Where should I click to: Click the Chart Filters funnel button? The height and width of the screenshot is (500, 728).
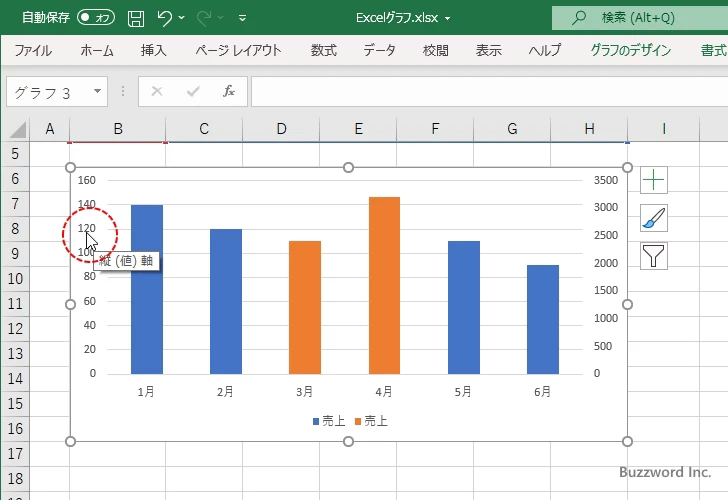654,256
